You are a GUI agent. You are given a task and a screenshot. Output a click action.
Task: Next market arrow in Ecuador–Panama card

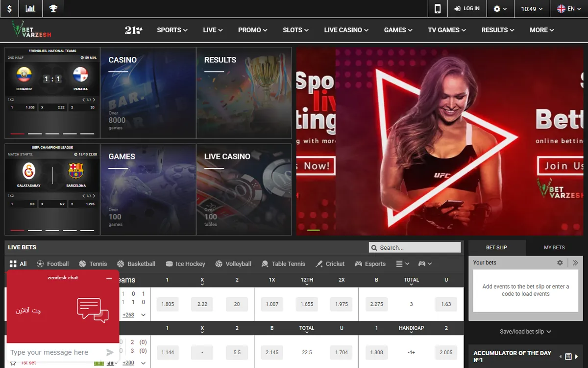point(94,100)
